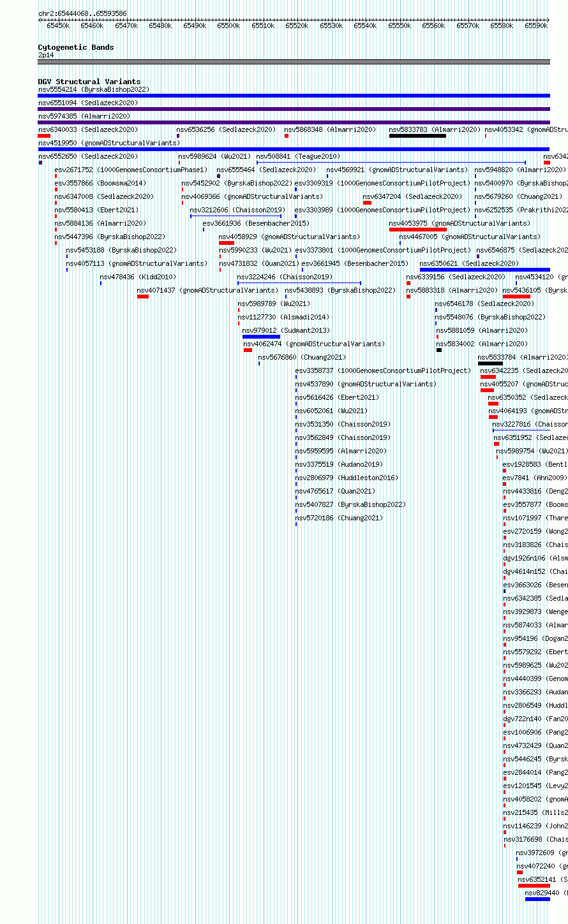Open nsv5453188 (ByrskaBishop2022) label
Viewport: 568px width, 924px height.
[x=122, y=250]
